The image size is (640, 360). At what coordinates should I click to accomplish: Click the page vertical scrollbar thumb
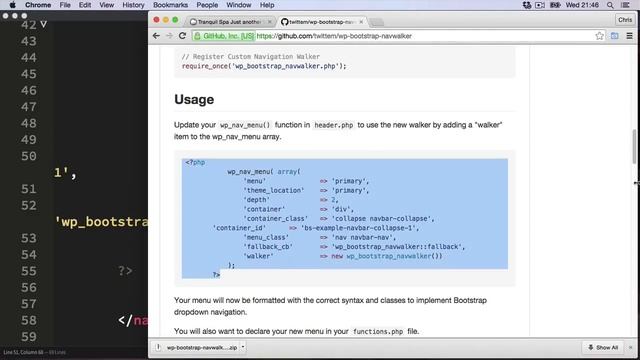tap(634, 146)
